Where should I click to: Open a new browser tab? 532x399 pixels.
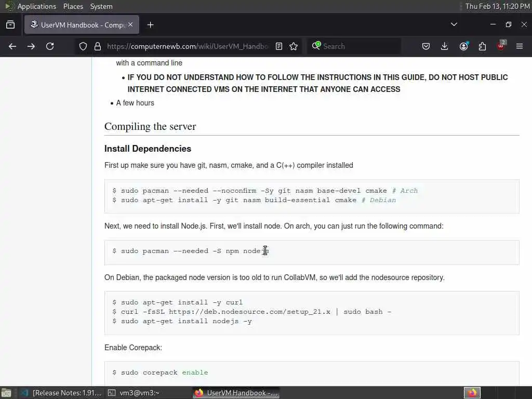tap(151, 25)
